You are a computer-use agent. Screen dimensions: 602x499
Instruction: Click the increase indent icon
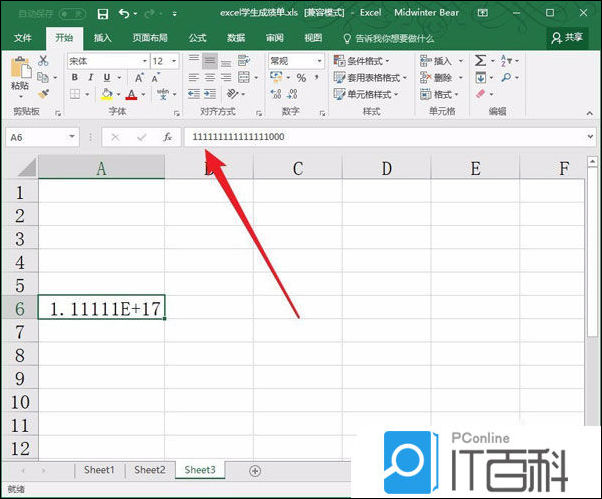(210, 94)
